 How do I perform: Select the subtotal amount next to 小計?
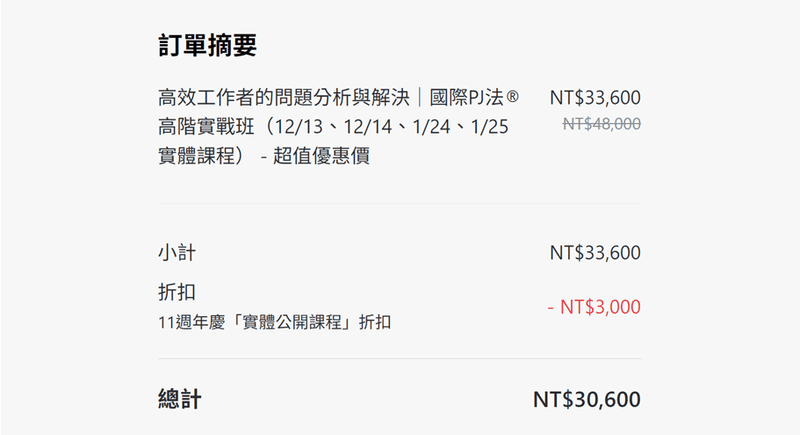pyautogui.click(x=595, y=253)
